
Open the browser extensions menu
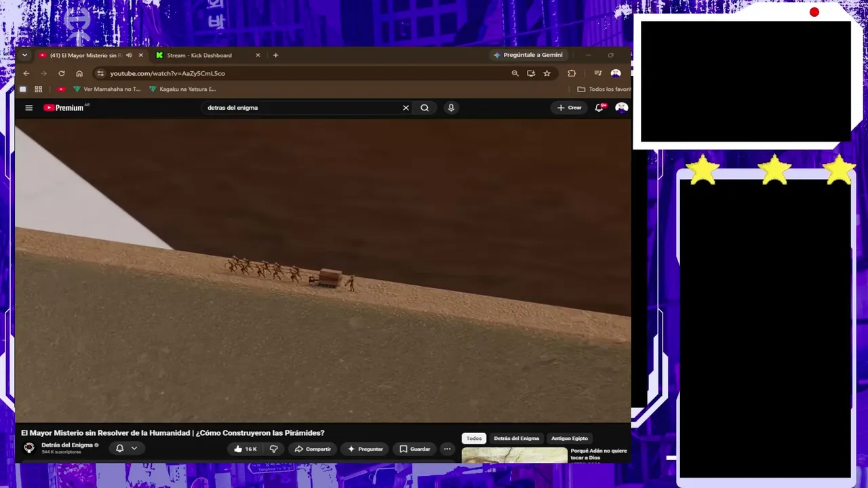pos(572,73)
